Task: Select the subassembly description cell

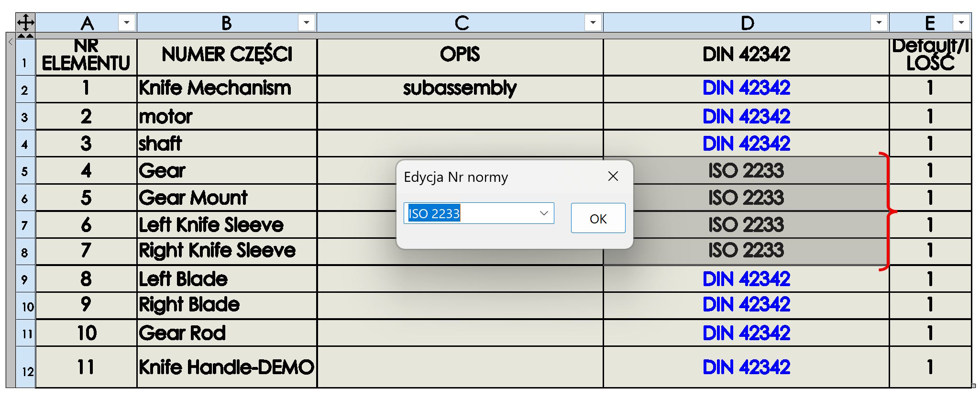Action: click(460, 89)
